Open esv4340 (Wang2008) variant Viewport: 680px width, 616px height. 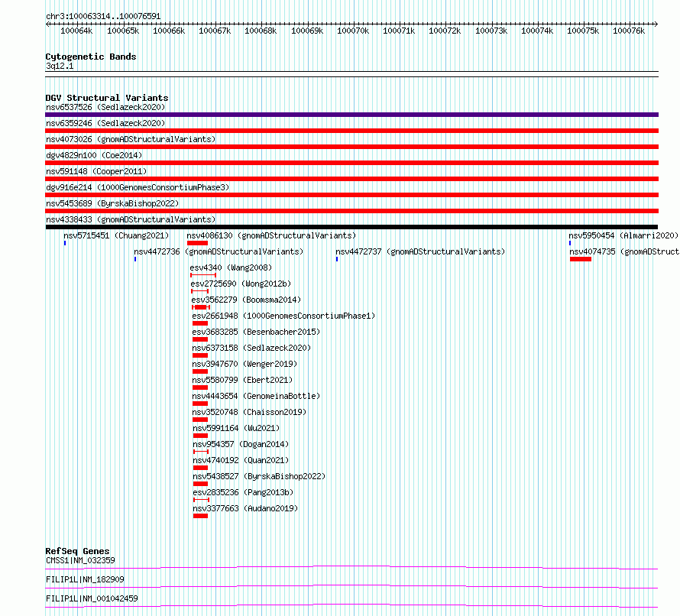click(232, 267)
